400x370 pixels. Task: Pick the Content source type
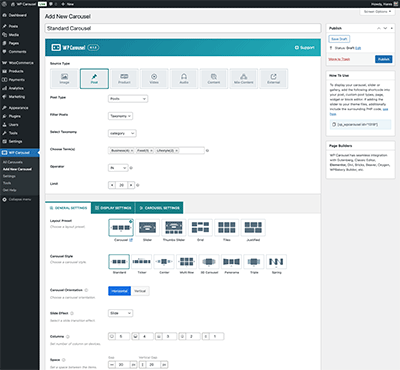214,79
